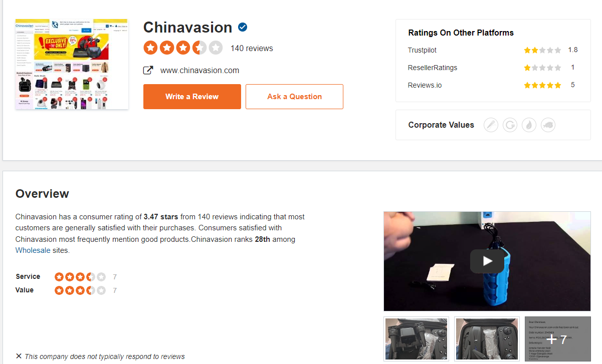Open the Chinavasion website screenshot thumbnail
The height and width of the screenshot is (364, 602).
[72, 64]
